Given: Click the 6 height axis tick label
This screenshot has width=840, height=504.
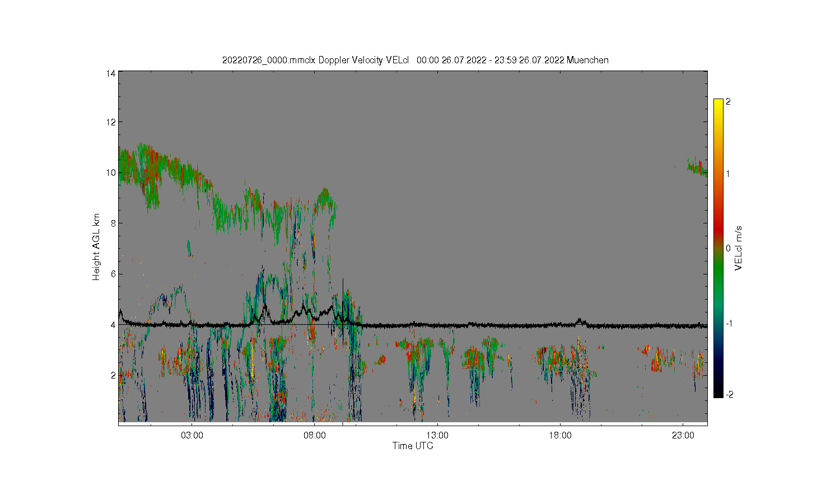Looking at the screenshot, I should [x=113, y=274].
